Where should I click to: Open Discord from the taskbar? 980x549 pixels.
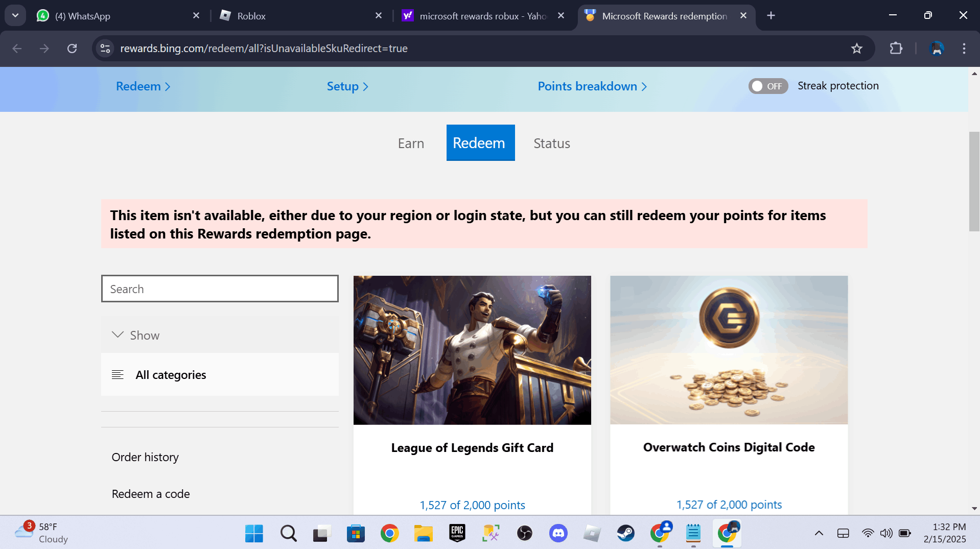558,533
